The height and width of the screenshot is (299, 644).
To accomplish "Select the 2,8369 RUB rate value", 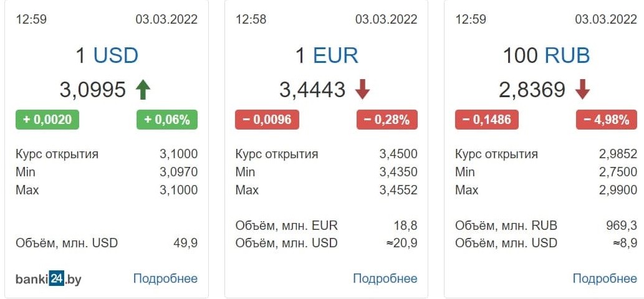I will point(532,90).
